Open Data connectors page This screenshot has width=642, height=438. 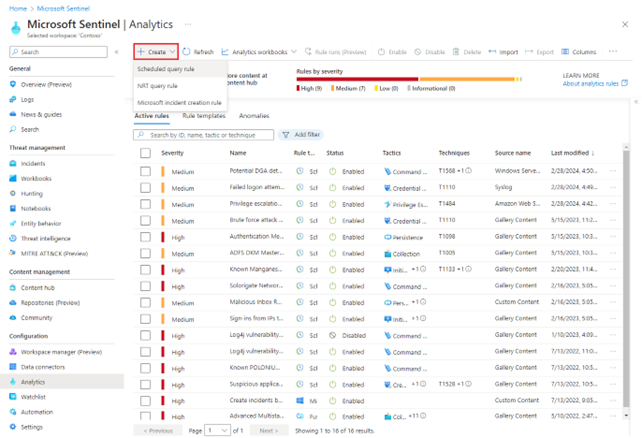pos(43,367)
